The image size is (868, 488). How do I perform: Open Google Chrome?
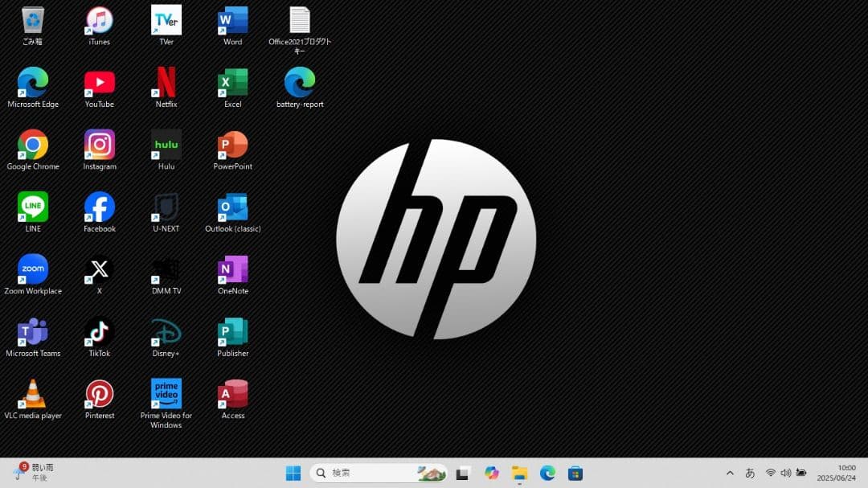pyautogui.click(x=33, y=145)
